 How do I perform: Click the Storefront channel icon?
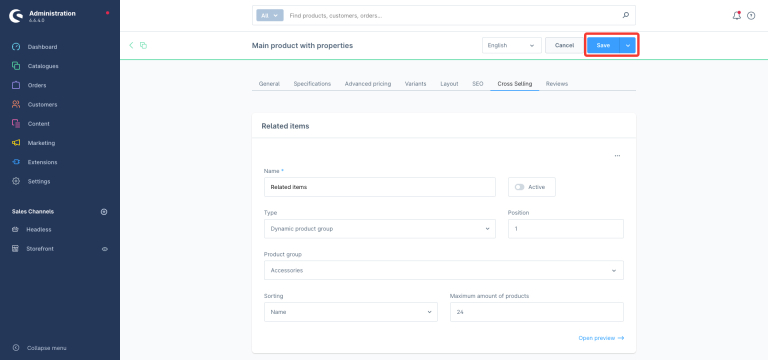click(15, 249)
